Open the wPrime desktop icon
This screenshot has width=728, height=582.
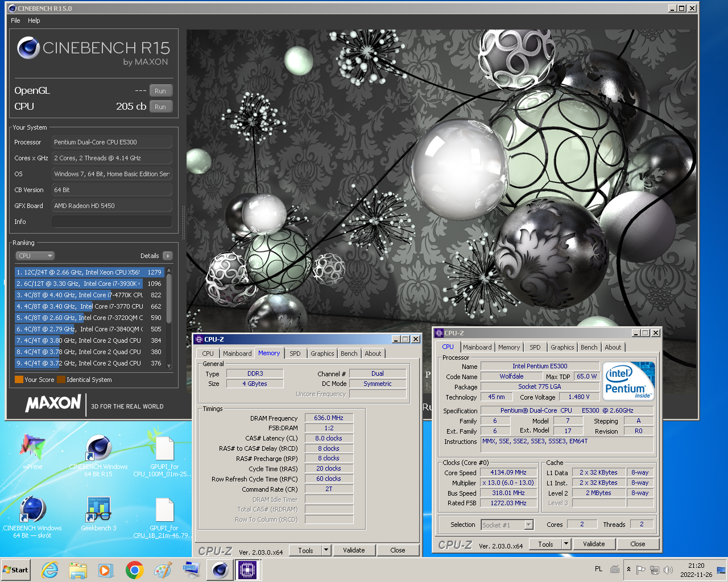click(x=32, y=452)
